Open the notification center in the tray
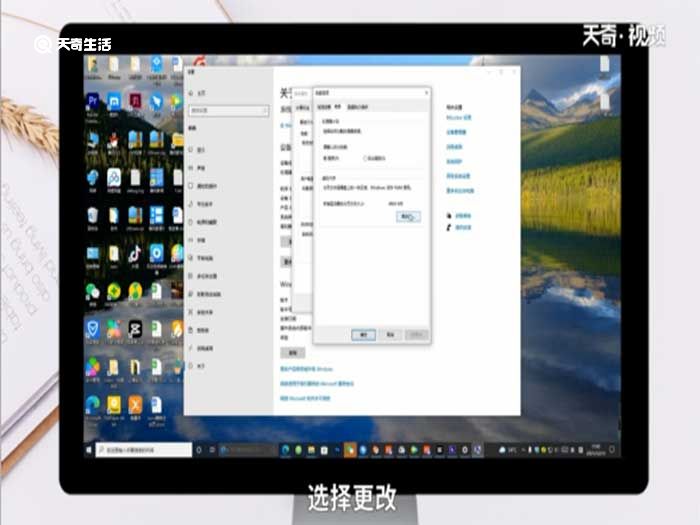Screen dimensions: 700x525 612,450
